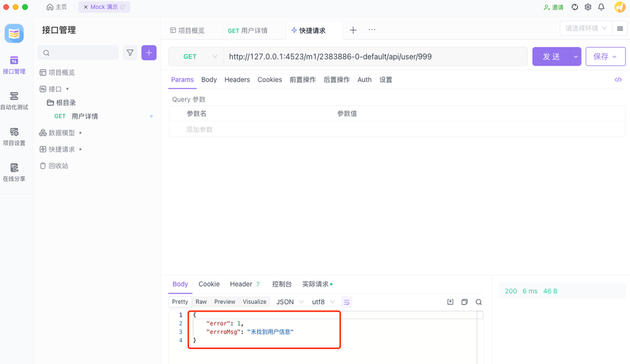The width and height of the screenshot is (630, 364).
Task: Open code view with the </> icon
Action: (x=618, y=79)
